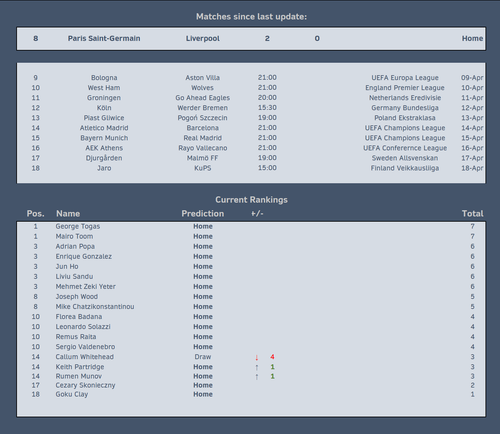Click the 'Pos.' column header
Image resolution: width=500 pixels, height=434 pixels.
tap(36, 214)
